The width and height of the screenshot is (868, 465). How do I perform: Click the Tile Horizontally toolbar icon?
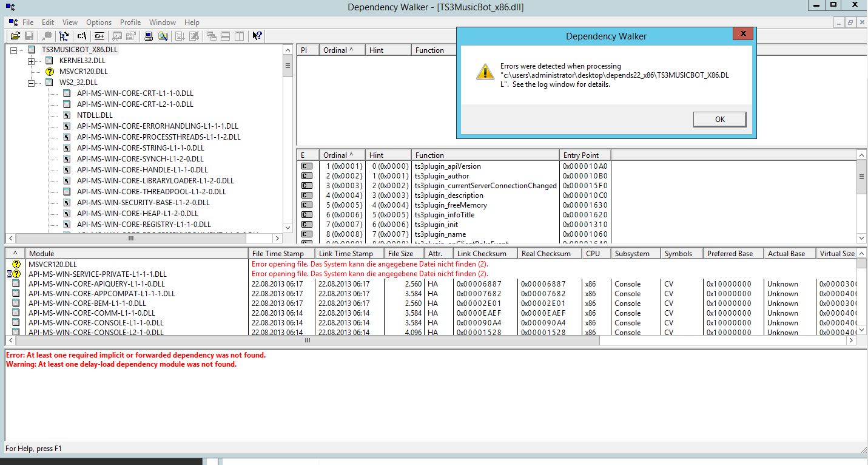tap(225, 36)
